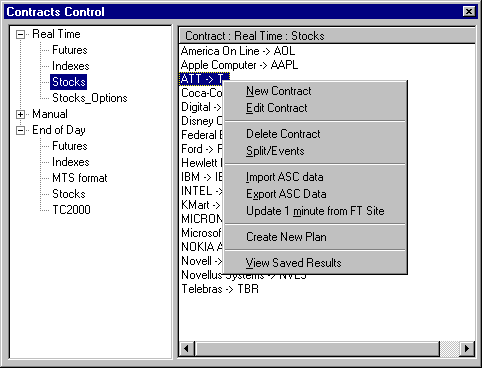
Task: Select the Ford contract row
Action: (x=201, y=149)
